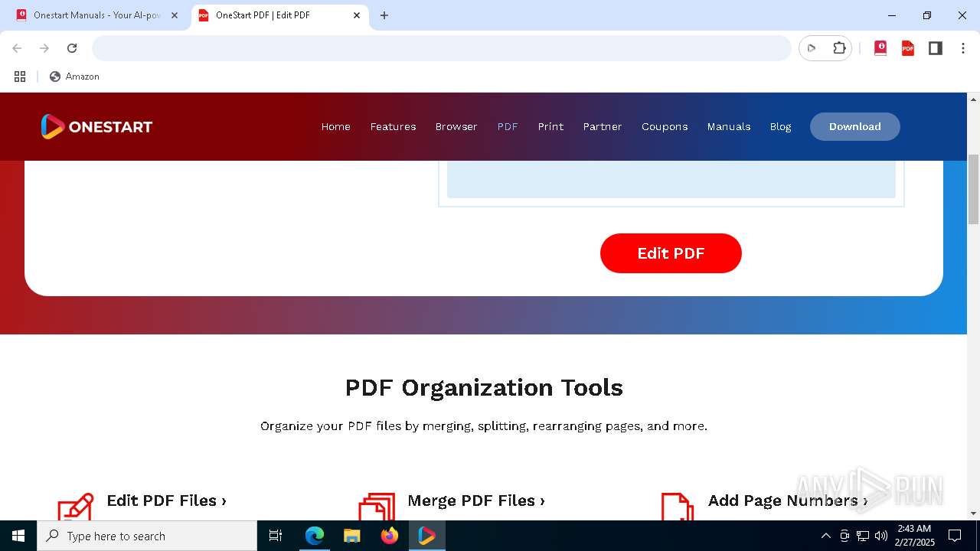The width and height of the screenshot is (980, 551).
Task: Click the volume speaker tray icon
Action: [881, 536]
